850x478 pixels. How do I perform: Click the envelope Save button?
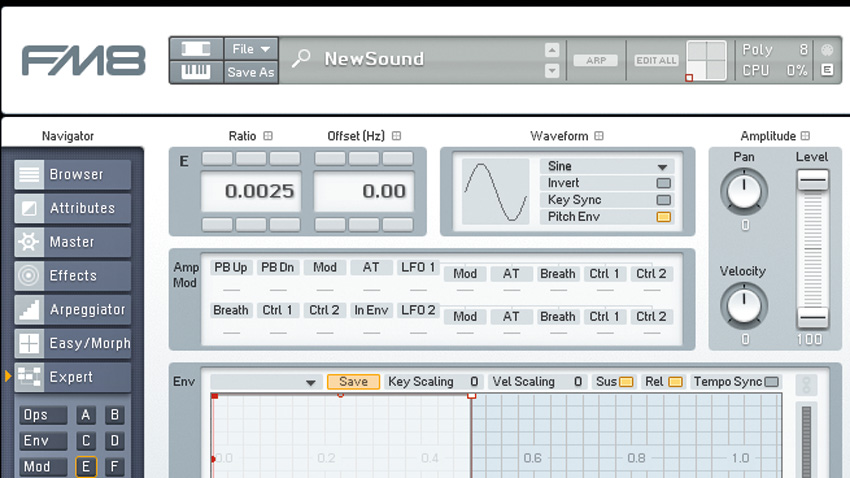click(353, 382)
